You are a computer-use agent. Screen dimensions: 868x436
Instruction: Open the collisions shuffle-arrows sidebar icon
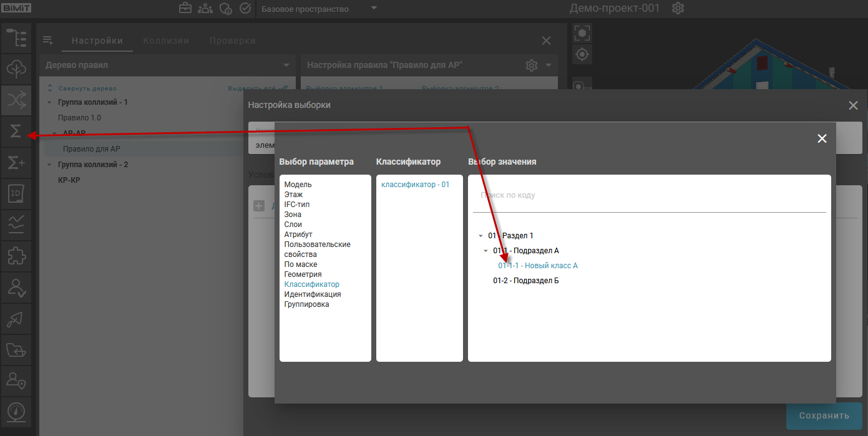[x=16, y=100]
